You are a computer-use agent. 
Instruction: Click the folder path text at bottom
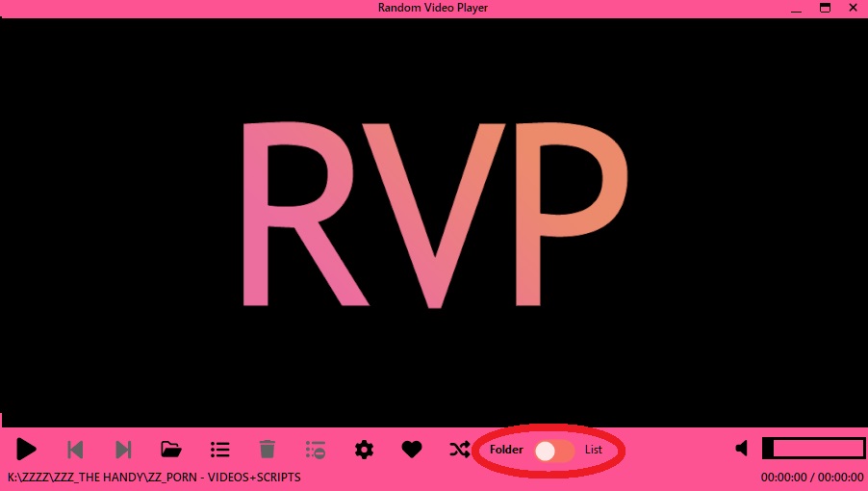tap(154, 478)
